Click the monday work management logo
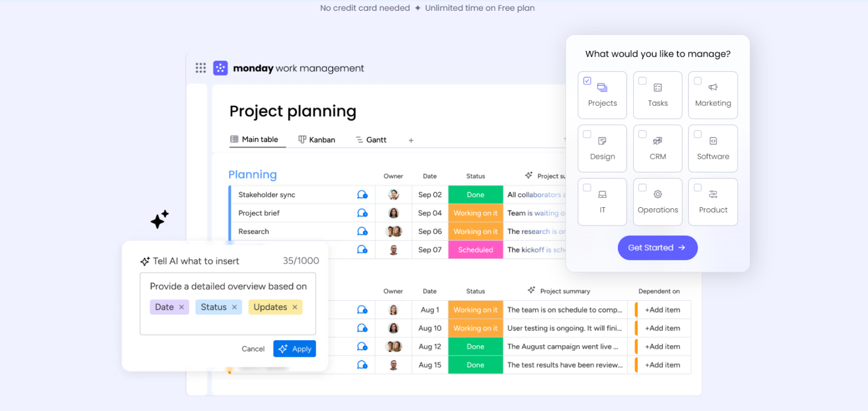This screenshot has height=411, width=868. pos(220,67)
